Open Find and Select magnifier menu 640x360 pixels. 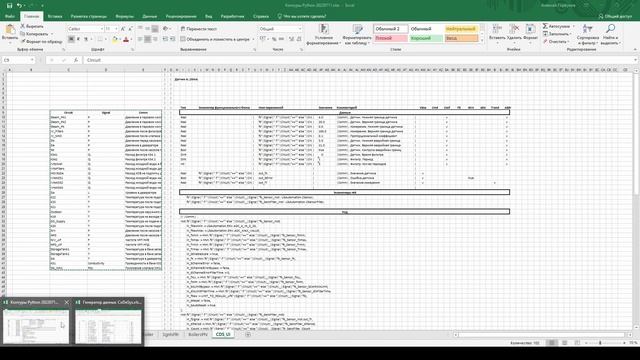611,34
